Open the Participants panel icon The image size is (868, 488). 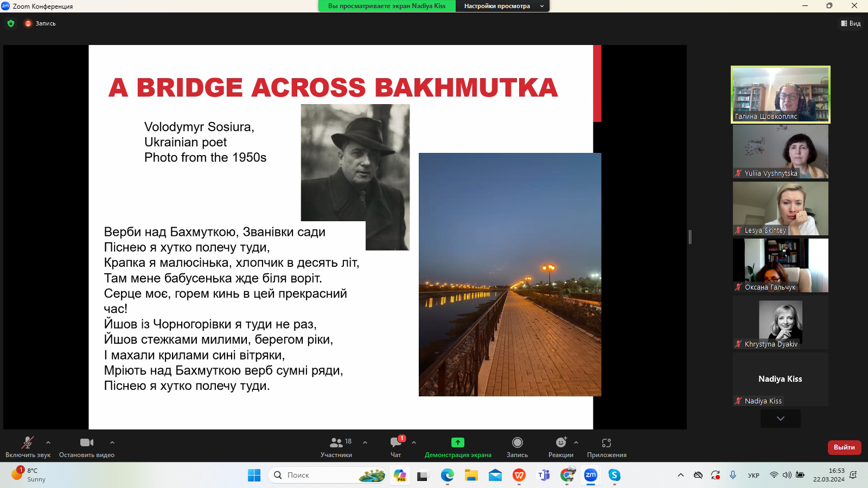[x=336, y=442]
